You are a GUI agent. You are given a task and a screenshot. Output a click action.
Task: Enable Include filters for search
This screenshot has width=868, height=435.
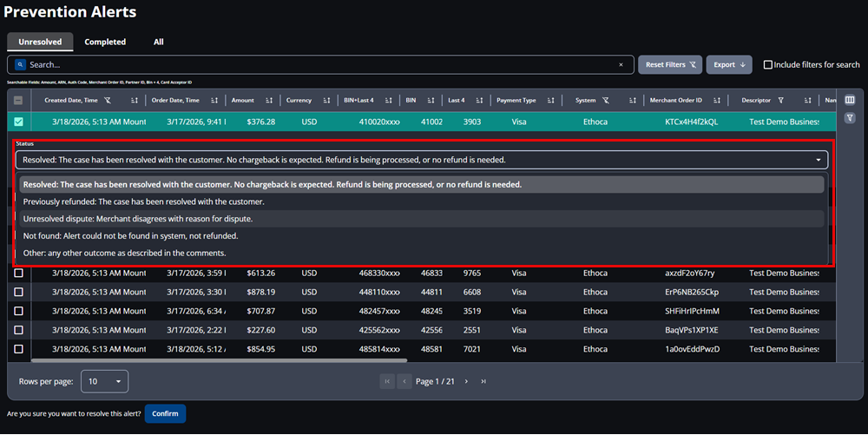point(768,65)
